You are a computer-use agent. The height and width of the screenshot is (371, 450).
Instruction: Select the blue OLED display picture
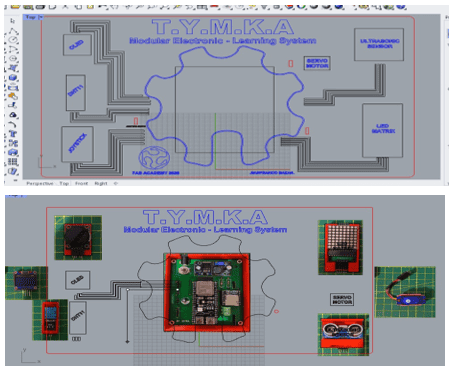click(26, 283)
